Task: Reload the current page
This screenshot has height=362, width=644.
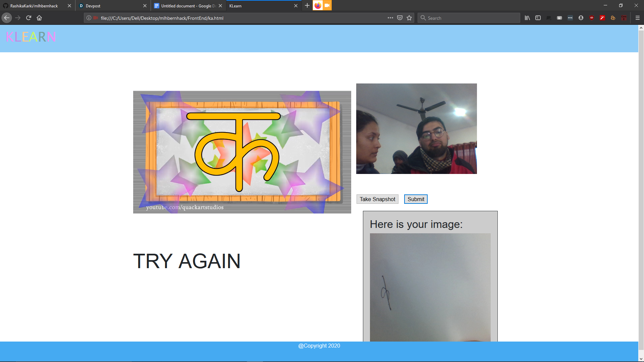Action: [29, 18]
